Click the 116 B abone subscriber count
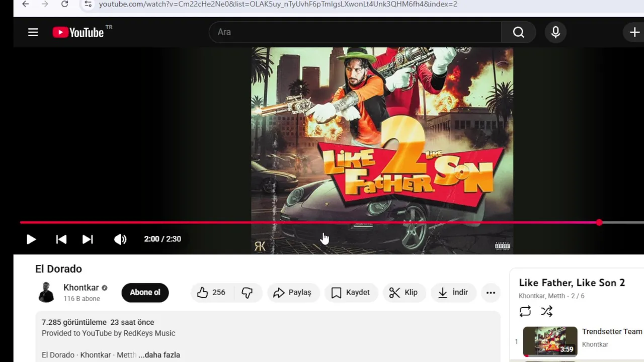The image size is (644, 362). point(82,299)
